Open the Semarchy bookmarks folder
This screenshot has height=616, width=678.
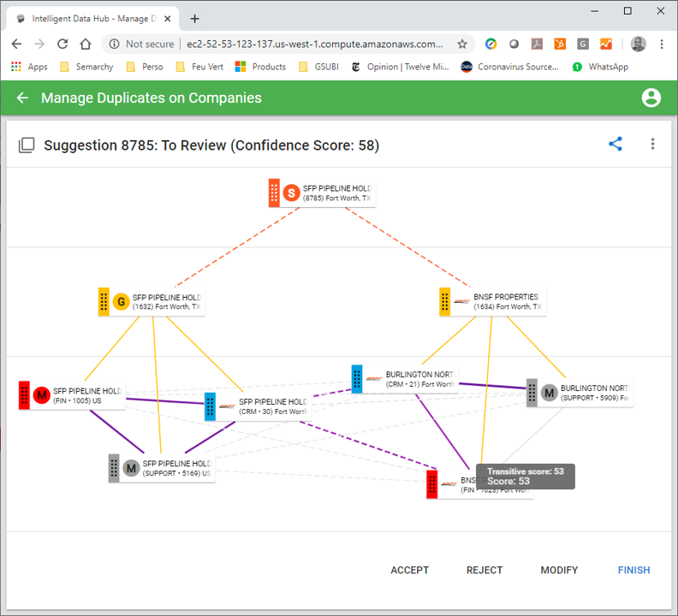click(x=86, y=67)
